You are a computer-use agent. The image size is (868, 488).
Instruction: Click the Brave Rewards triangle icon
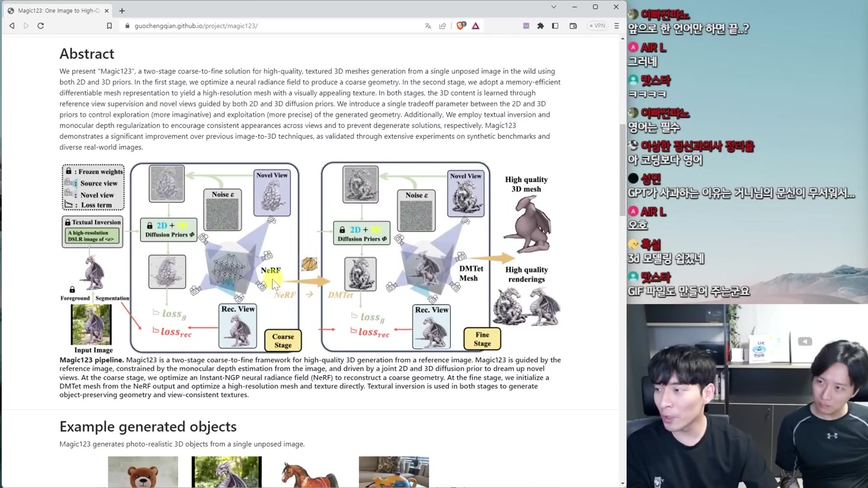(x=475, y=26)
